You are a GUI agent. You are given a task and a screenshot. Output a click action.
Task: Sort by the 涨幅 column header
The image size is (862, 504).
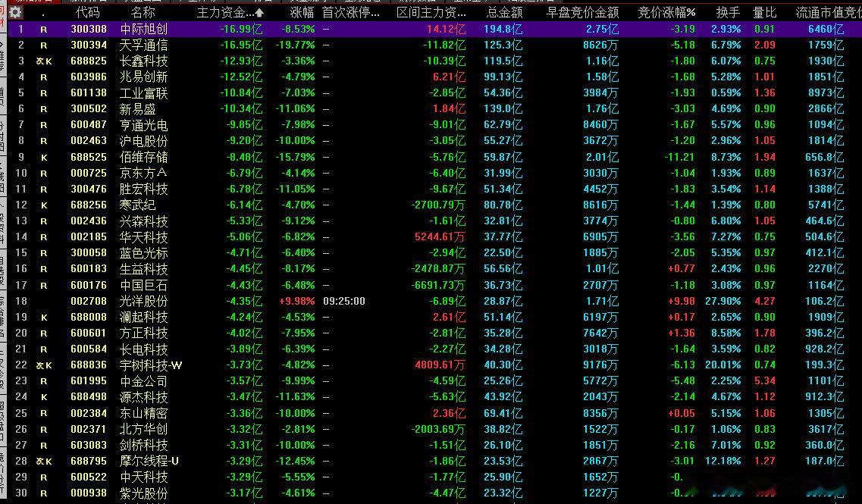click(302, 13)
